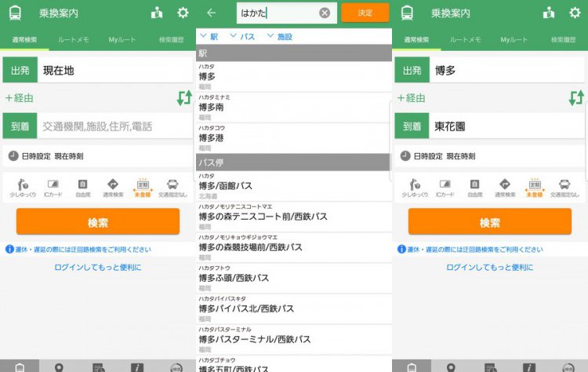
Task: Tap info icon in left bottom navigation
Action: (x=137, y=367)
